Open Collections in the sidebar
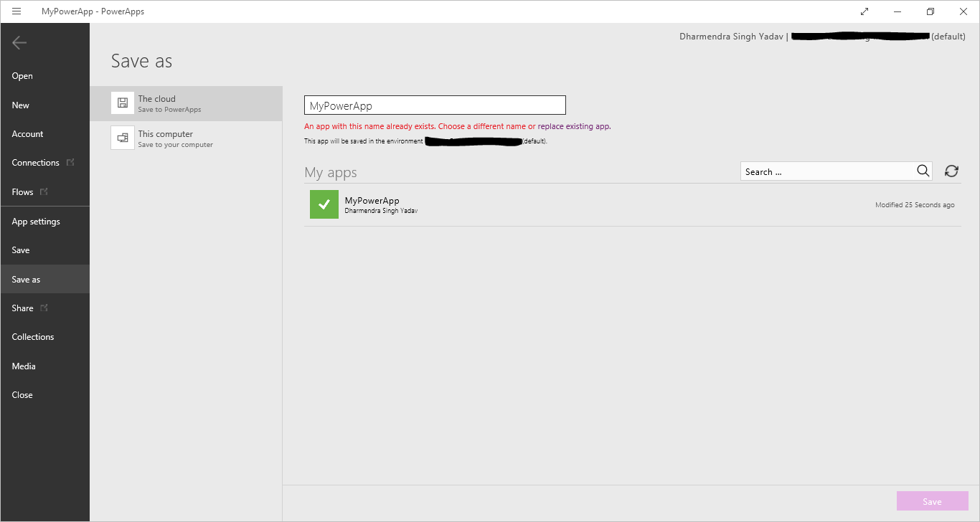This screenshot has height=522, width=980. point(44,337)
